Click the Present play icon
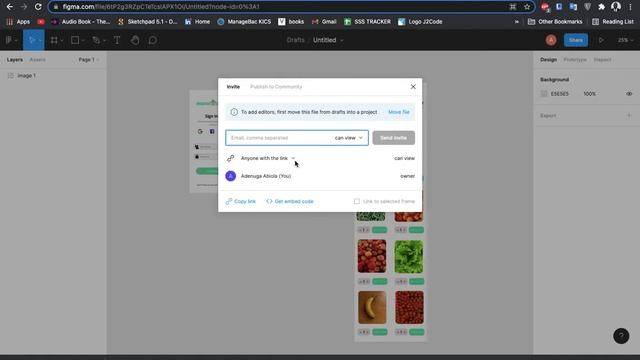This screenshot has height=360, width=640. tap(601, 40)
